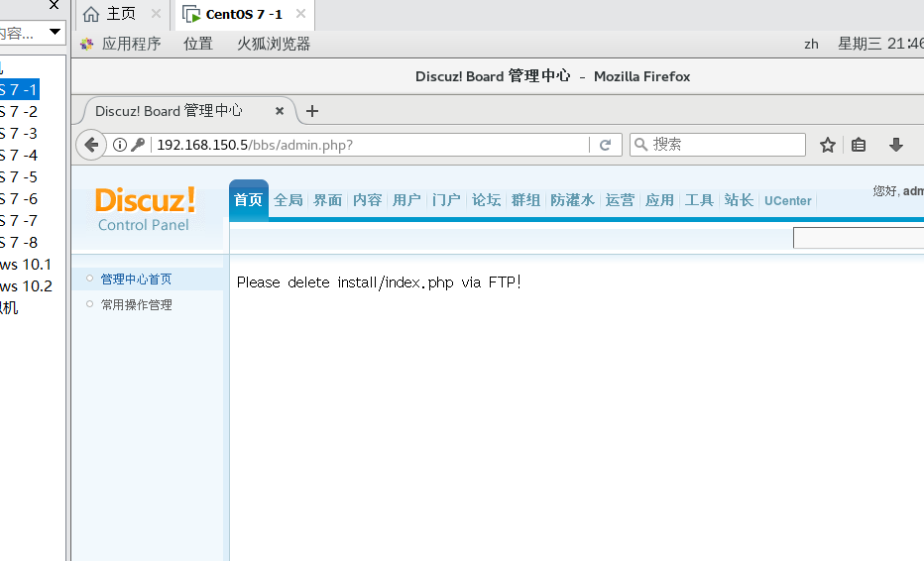Open the 应用 admin tab
The width and height of the screenshot is (924, 561).
coord(659,200)
